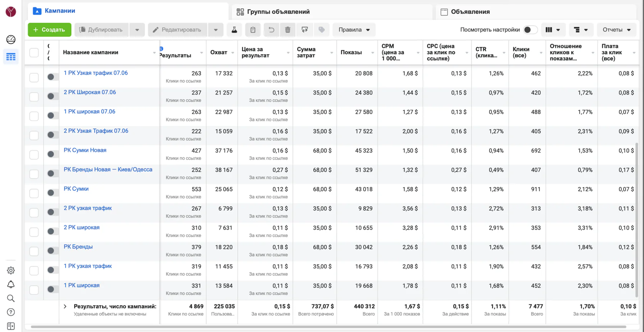
Task: Check the box for 1 РК Узкая трафик 07.06
Action: (x=34, y=77)
